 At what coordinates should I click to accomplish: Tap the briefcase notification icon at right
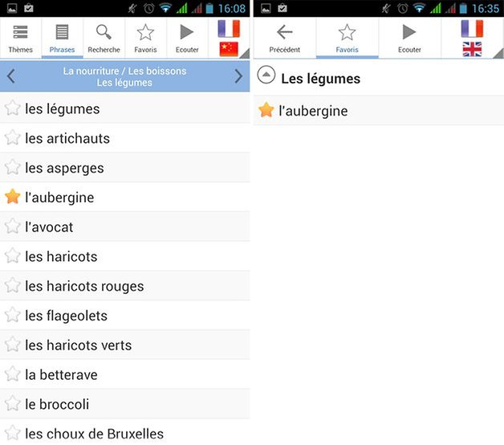click(282, 8)
